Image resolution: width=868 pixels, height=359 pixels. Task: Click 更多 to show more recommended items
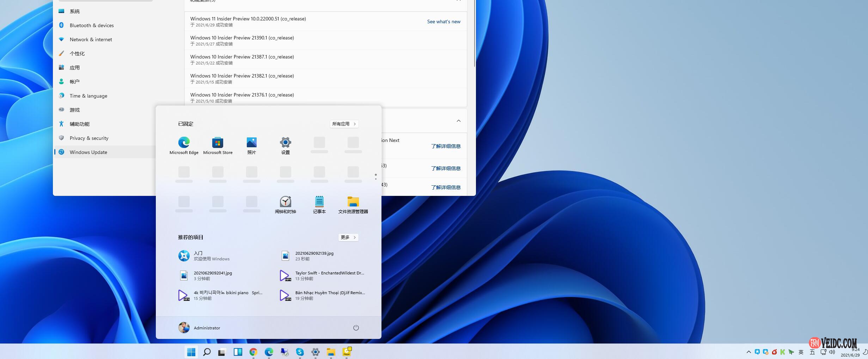(x=348, y=237)
